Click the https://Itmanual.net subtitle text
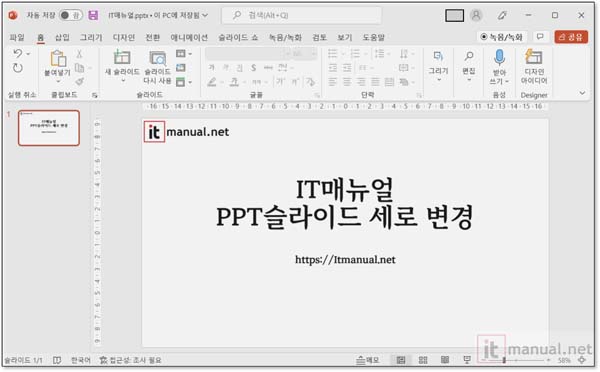Viewport: 600px width, 372px height. 345,259
